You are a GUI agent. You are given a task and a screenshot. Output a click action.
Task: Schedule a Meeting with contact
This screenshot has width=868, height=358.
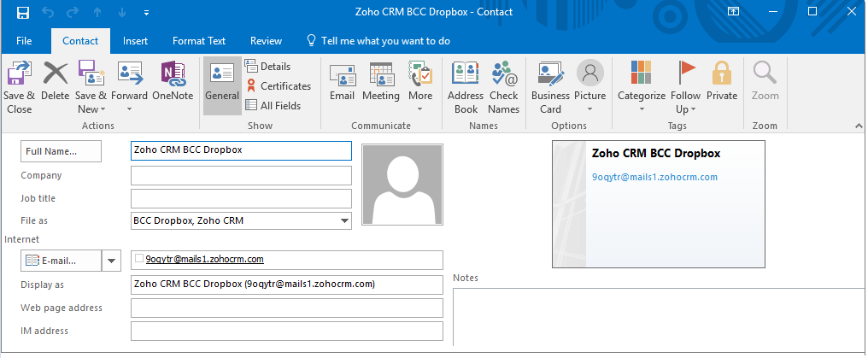coord(381,82)
